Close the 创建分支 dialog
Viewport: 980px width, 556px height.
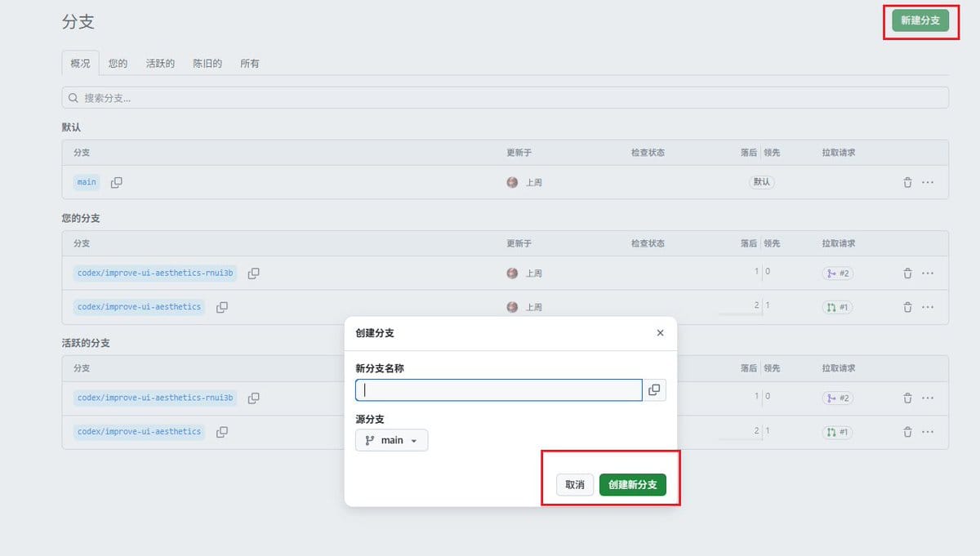[660, 333]
